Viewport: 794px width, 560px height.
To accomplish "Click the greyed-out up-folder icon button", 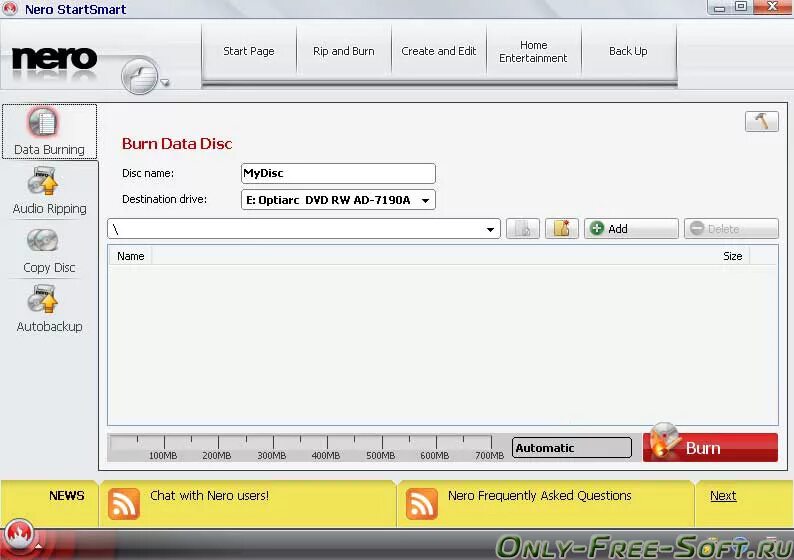I will point(523,229).
